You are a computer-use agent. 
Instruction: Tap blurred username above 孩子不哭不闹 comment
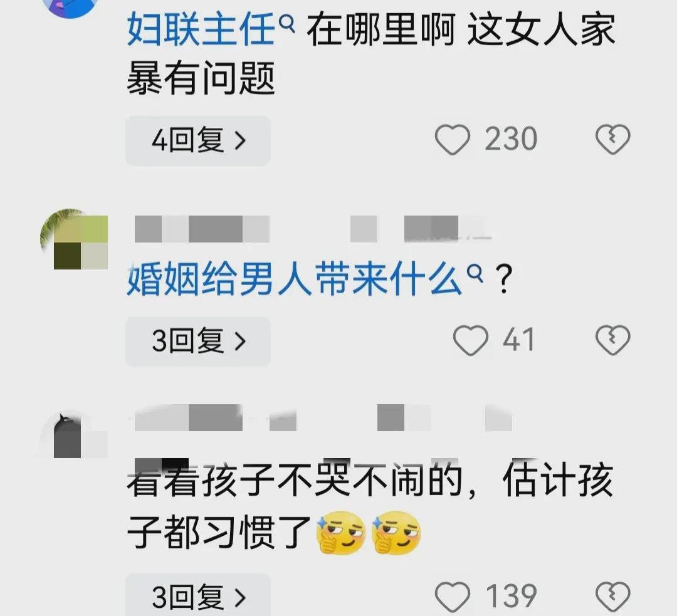coord(323,417)
